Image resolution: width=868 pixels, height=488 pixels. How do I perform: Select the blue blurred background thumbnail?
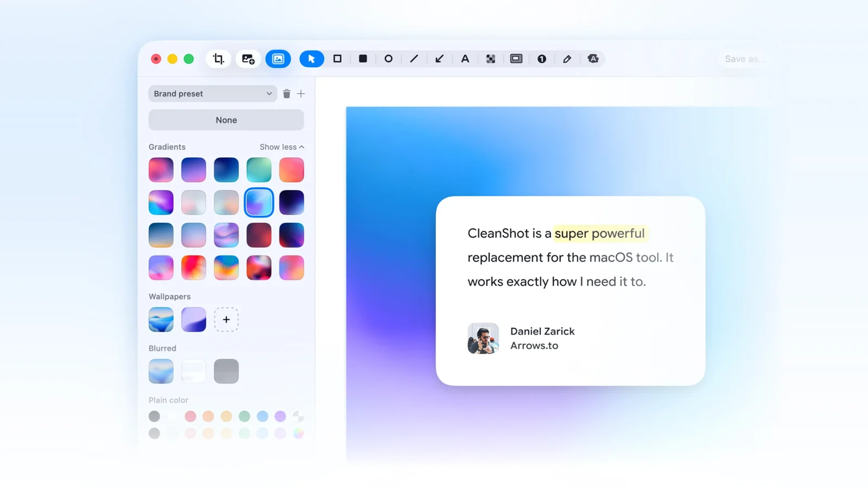click(x=161, y=371)
